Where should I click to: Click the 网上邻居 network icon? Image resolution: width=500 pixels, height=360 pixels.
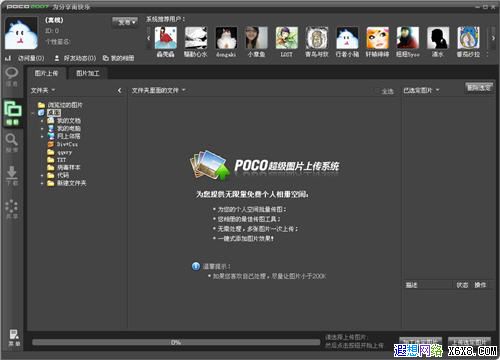[x=51, y=136]
